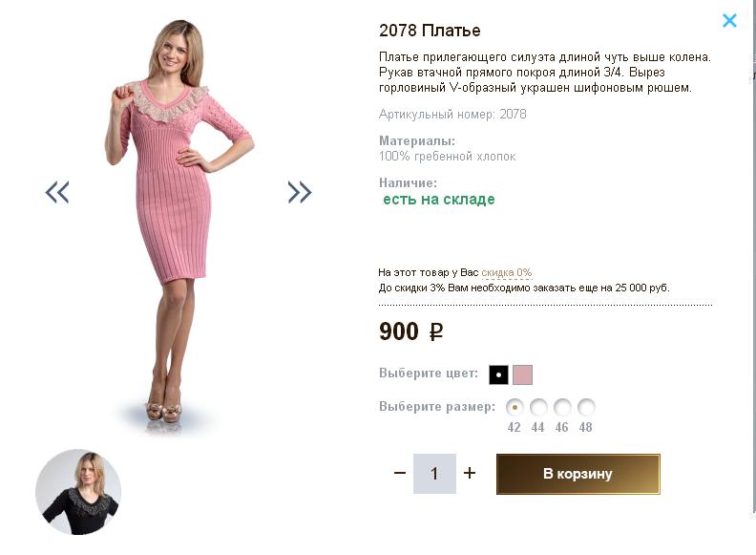Open the black dress thumbnail
The height and width of the screenshot is (555, 756).
point(78,492)
